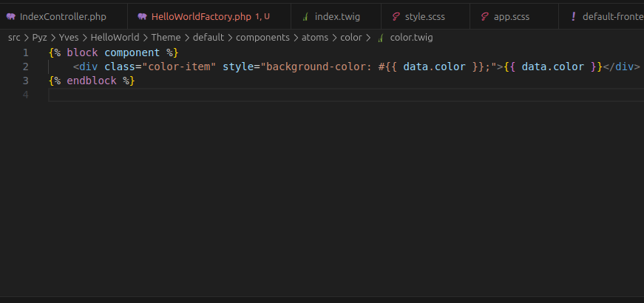Click the twig icon next to color.twig breadcrumb
The image size is (644, 303).
380,38
